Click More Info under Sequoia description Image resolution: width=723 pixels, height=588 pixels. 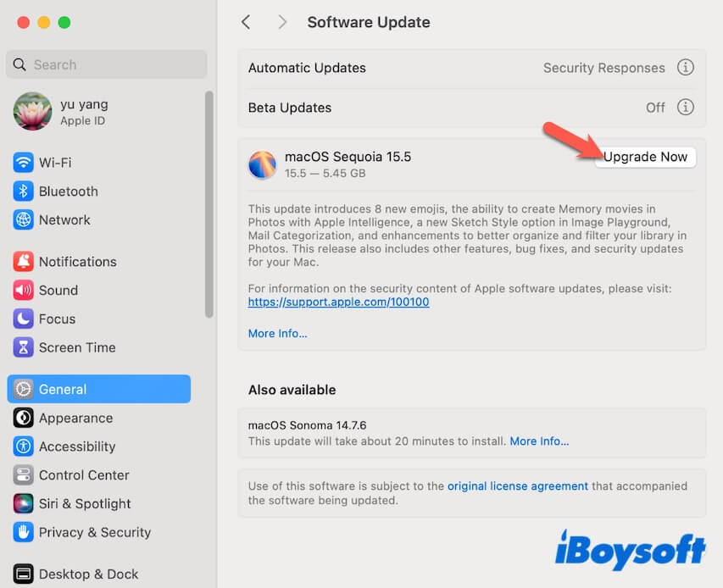point(277,334)
